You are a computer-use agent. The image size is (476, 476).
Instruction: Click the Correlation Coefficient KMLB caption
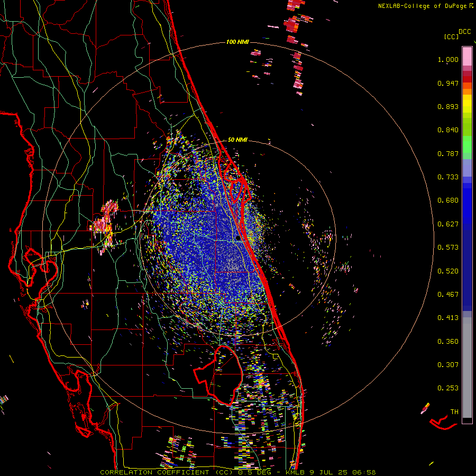pyautogui.click(x=237, y=472)
